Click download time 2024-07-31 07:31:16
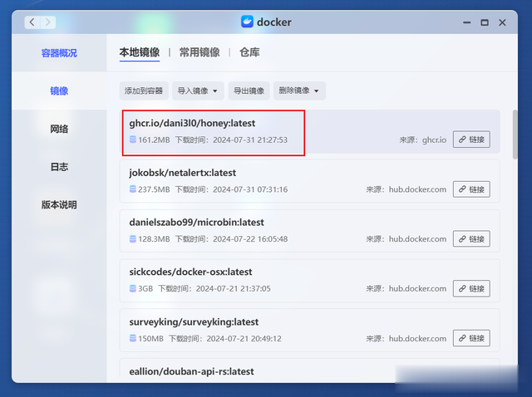This screenshot has width=532, height=397. 250,189
